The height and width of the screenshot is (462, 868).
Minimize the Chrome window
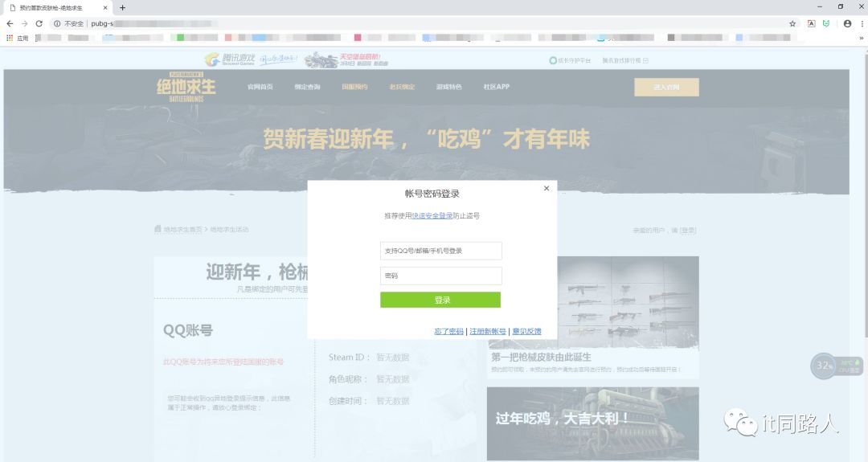coord(820,6)
